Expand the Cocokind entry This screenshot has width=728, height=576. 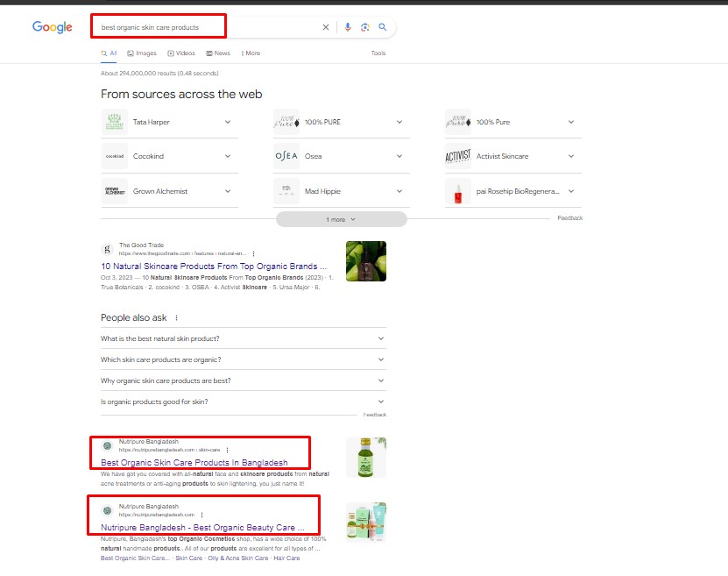point(228,156)
